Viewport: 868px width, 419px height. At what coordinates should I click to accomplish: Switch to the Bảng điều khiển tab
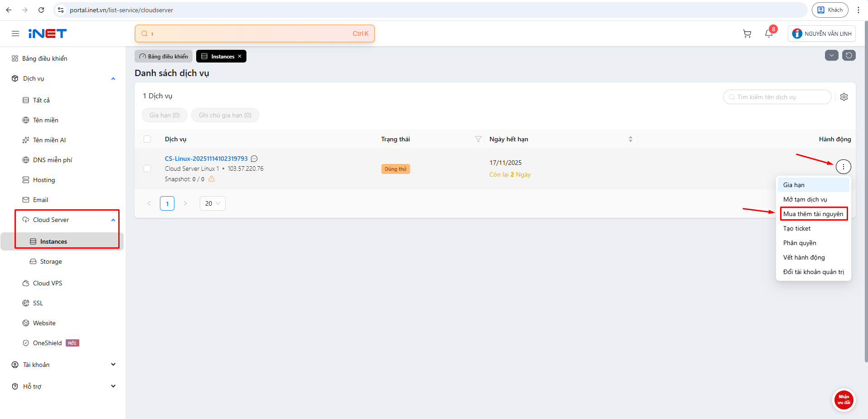(x=164, y=56)
